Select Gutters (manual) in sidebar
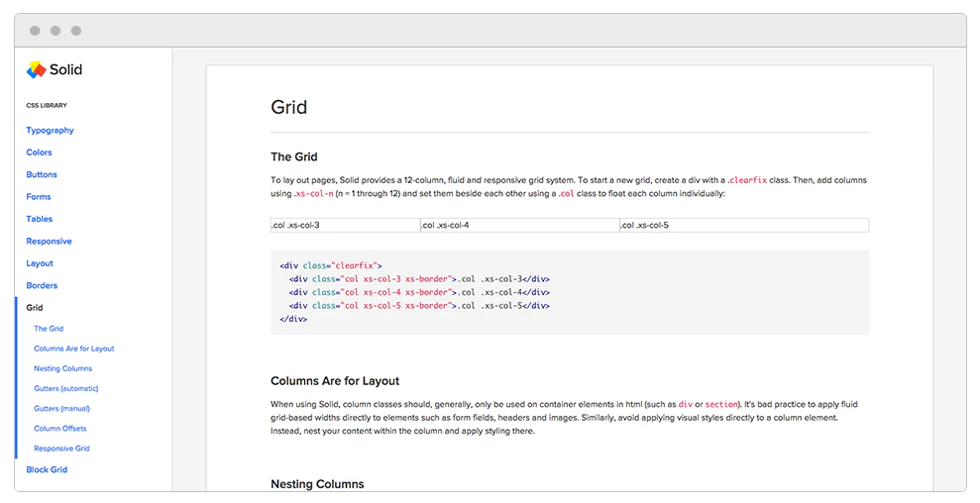980x503 pixels. pos(61,409)
